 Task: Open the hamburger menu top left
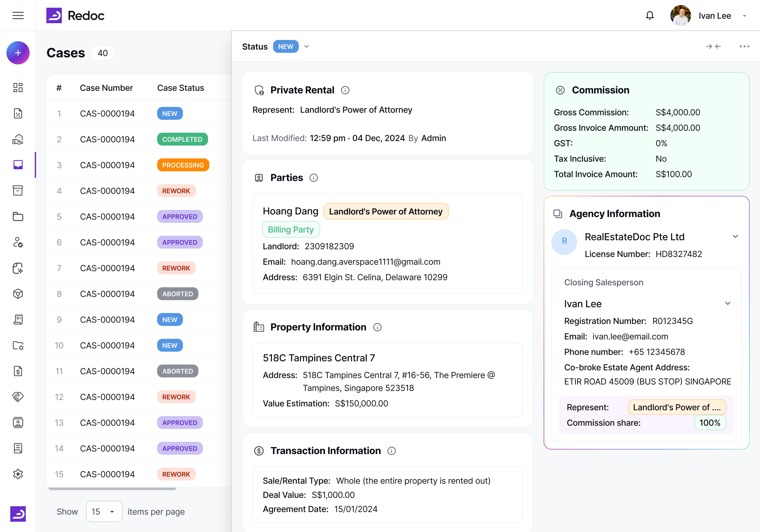pos(18,15)
